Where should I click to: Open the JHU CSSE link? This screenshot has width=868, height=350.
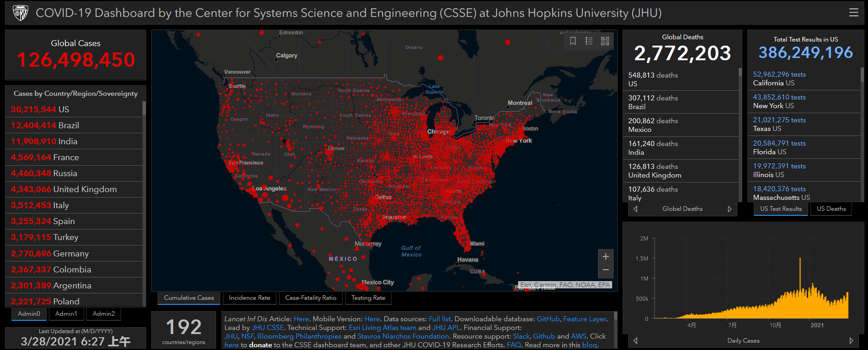click(x=268, y=328)
